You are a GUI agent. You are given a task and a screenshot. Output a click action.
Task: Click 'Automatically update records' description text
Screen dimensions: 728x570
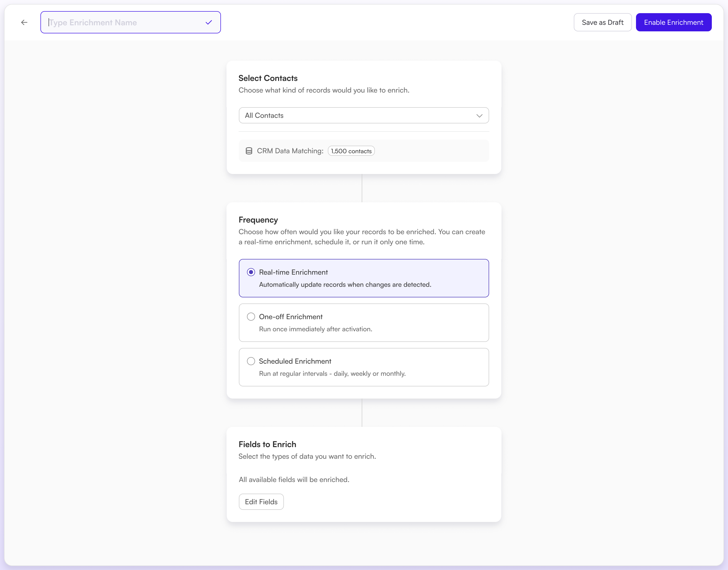tap(345, 284)
